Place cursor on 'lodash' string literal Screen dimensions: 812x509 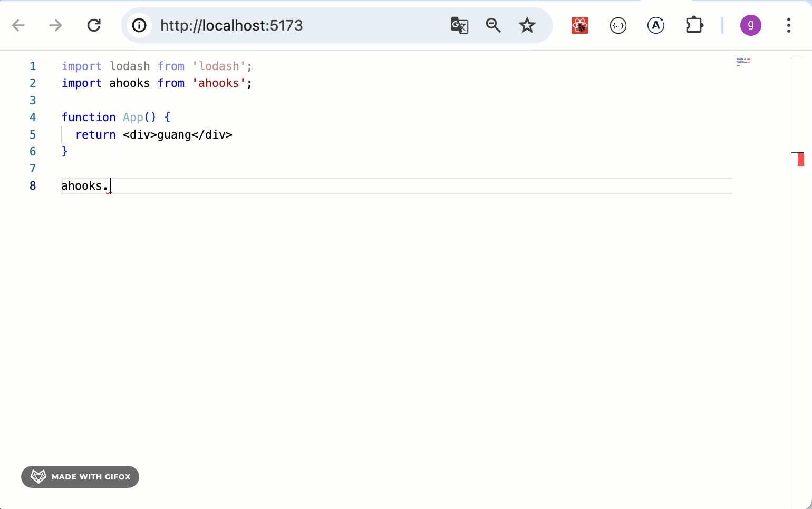(219, 66)
